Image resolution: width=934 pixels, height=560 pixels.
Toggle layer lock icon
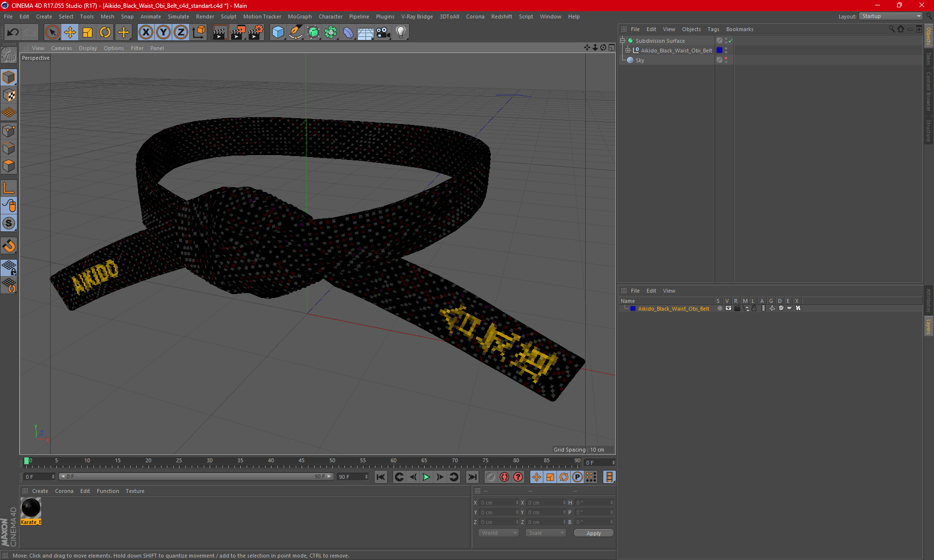pyautogui.click(x=754, y=308)
